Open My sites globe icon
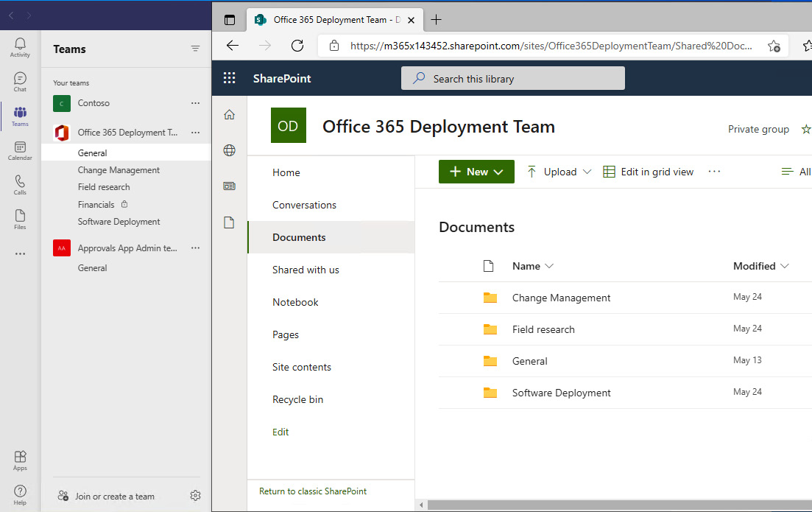The image size is (812, 512). tap(230, 150)
